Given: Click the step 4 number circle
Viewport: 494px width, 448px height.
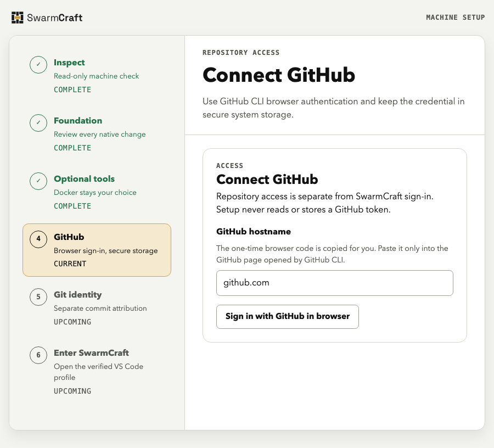Looking at the screenshot, I should coord(38,239).
